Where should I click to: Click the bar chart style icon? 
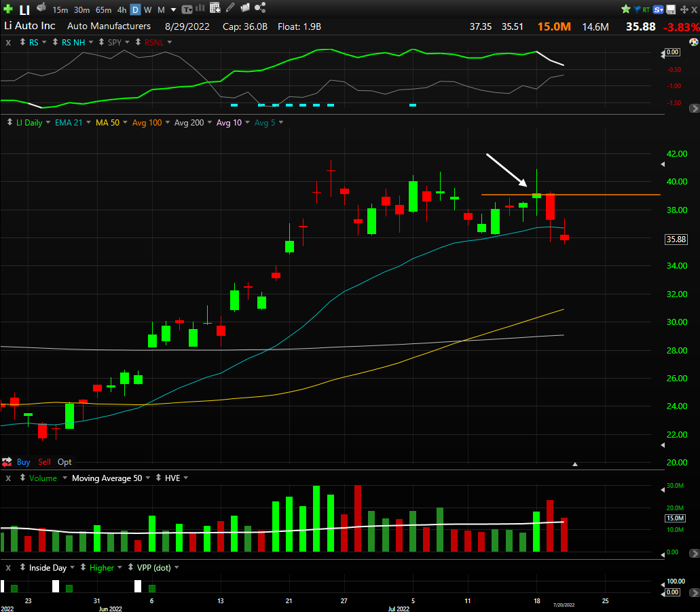coord(200,8)
